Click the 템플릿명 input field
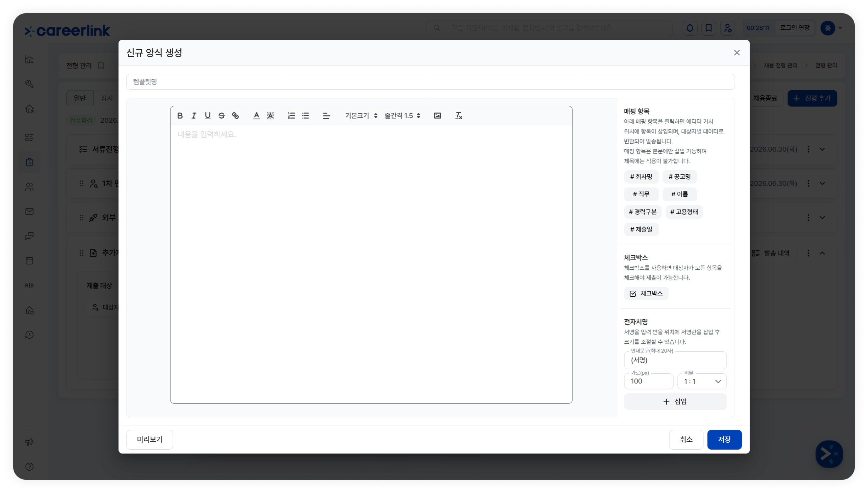868x493 pixels. (430, 82)
